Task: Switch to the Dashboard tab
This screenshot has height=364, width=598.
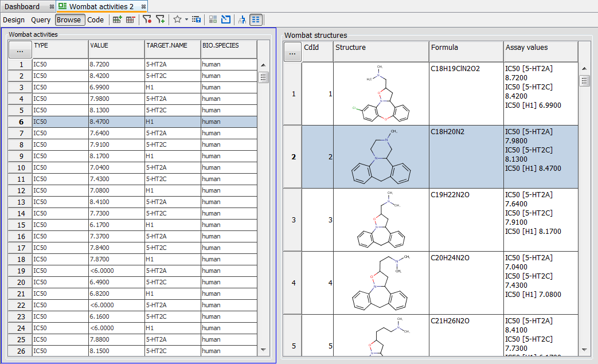Action: coord(22,6)
